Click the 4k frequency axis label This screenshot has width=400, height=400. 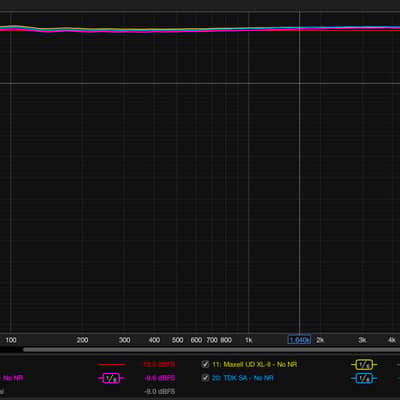pos(392,340)
